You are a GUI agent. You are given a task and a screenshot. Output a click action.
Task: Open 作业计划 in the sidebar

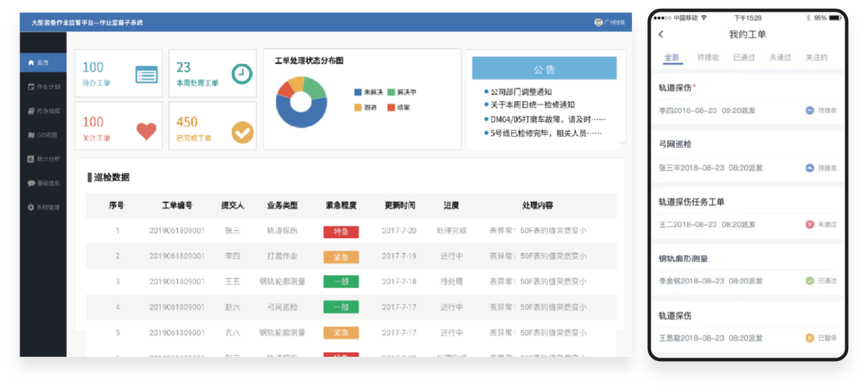pos(43,87)
